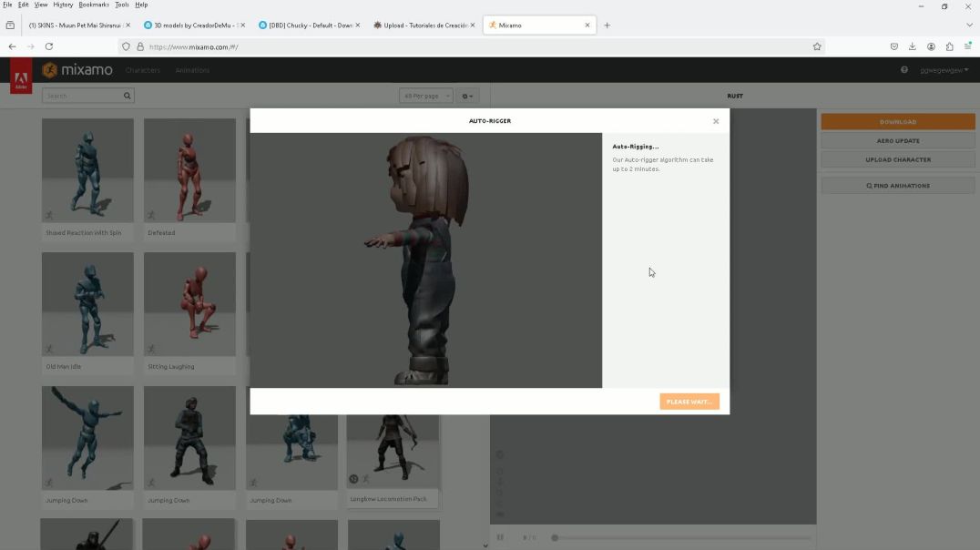Open the Firefox downloads icon
This screenshot has width=980, height=550.
[x=912, y=46]
